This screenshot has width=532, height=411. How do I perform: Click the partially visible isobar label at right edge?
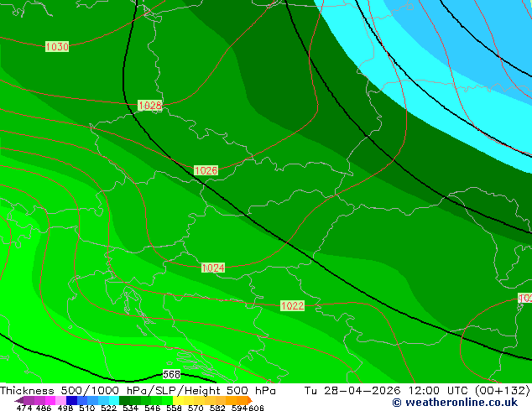click(525, 298)
